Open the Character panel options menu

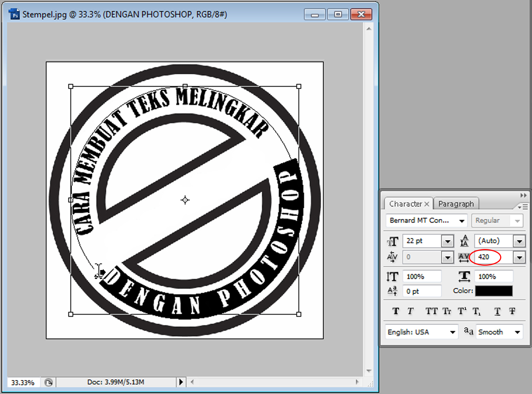[523, 207]
